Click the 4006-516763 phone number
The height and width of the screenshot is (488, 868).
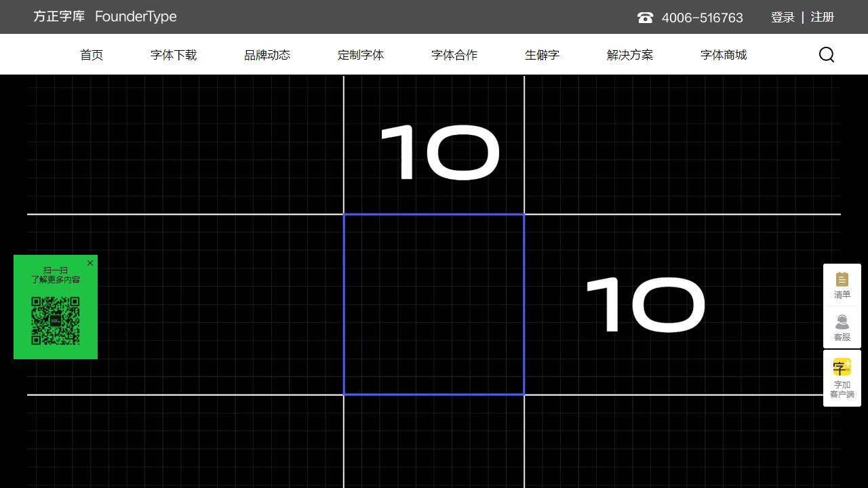click(703, 18)
